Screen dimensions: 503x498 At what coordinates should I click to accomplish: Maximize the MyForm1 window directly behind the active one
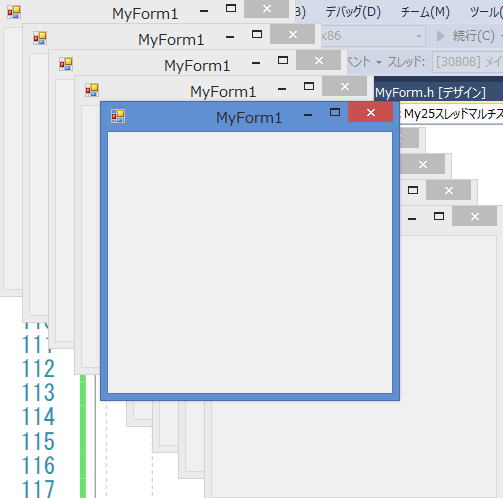click(309, 86)
